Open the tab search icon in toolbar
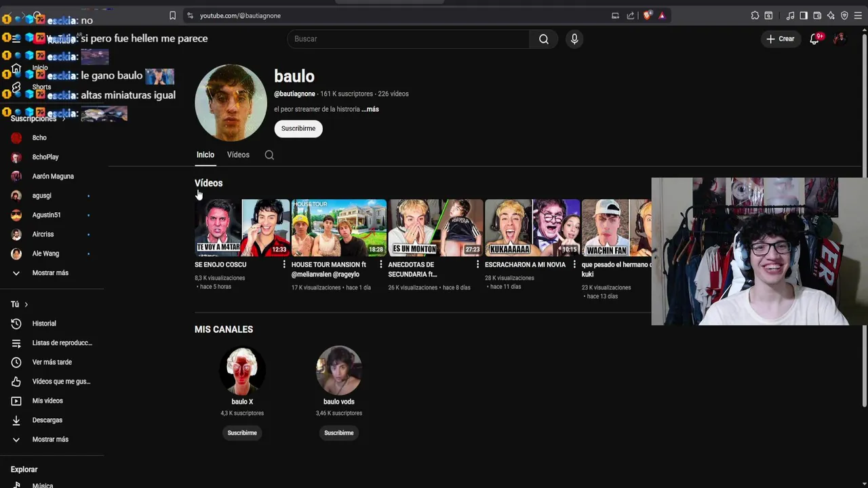This screenshot has height=488, width=868. (768, 16)
